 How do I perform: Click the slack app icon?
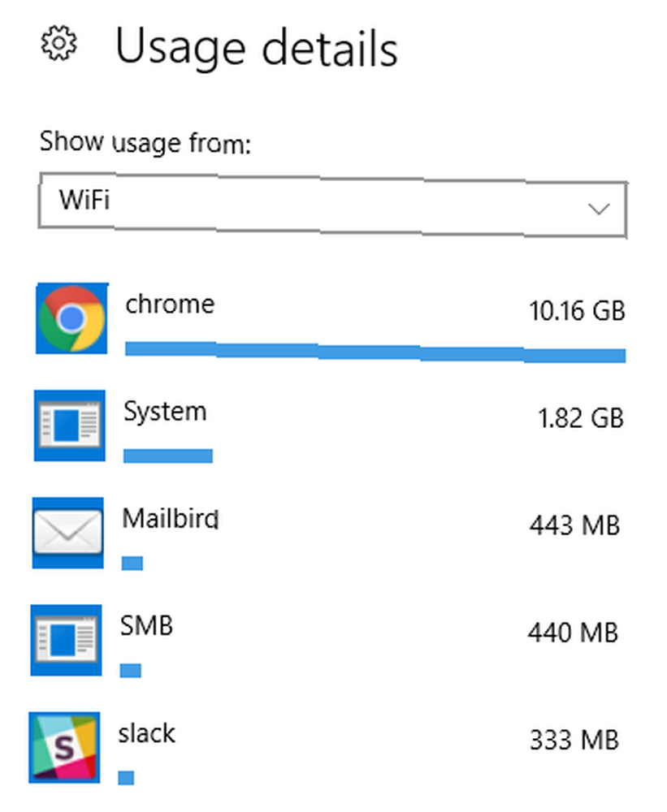[64, 747]
